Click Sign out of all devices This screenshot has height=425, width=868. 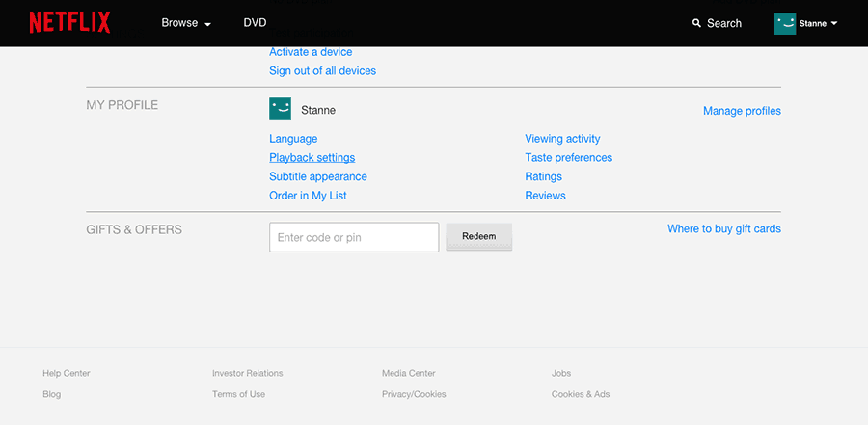coord(323,71)
